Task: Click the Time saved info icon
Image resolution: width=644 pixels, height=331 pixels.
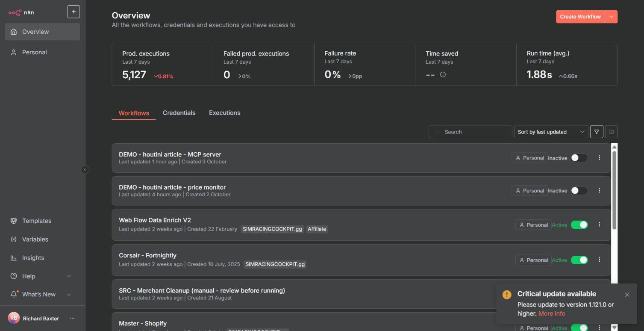Action: click(443, 74)
